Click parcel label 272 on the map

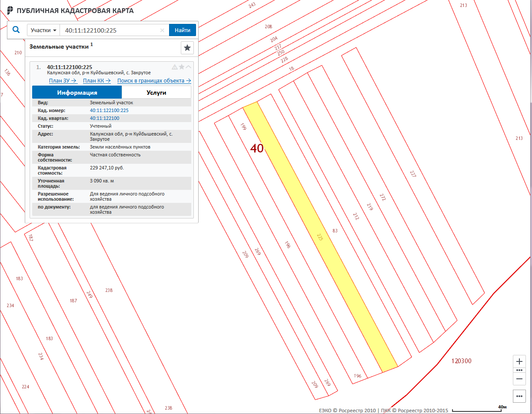(383, 197)
